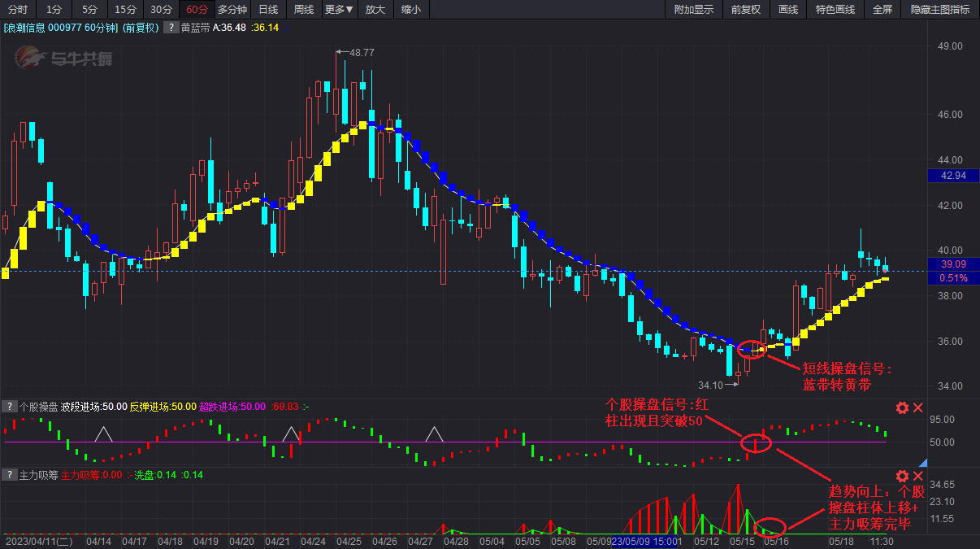Click the 附加显示 button
980x549 pixels.
click(x=694, y=10)
